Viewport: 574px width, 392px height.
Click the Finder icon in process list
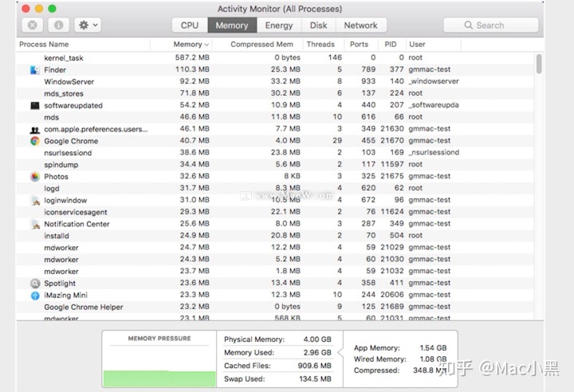click(35, 69)
